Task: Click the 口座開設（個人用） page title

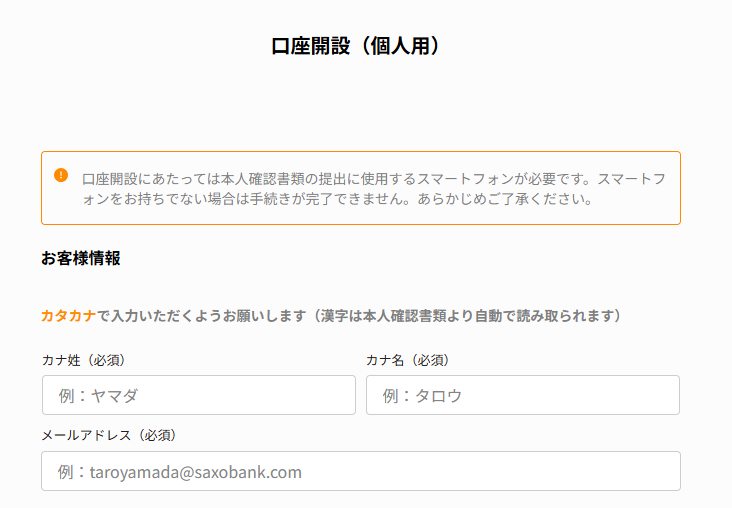Action: click(356, 46)
